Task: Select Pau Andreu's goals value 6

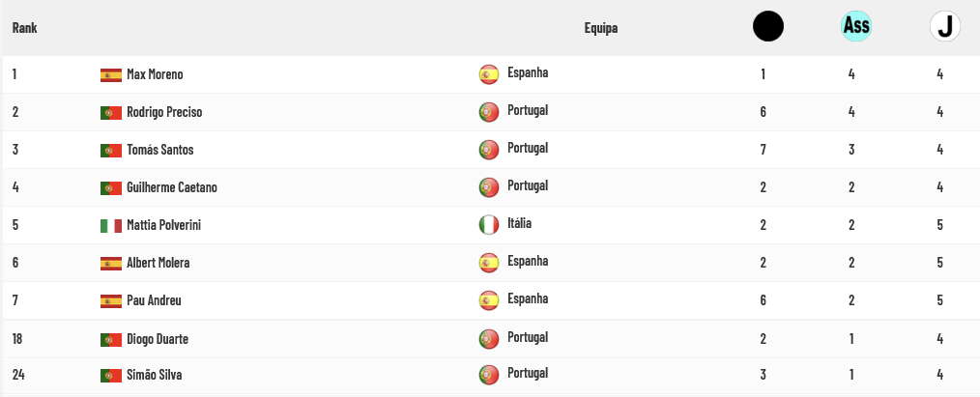Action: 764,300
